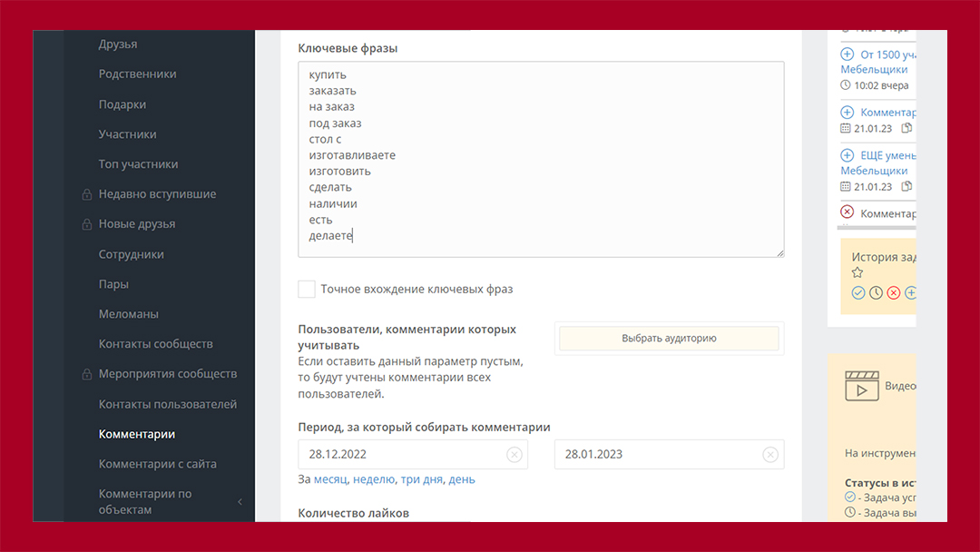Click the plus icon next to ЕЩЕ умень task

tap(847, 155)
